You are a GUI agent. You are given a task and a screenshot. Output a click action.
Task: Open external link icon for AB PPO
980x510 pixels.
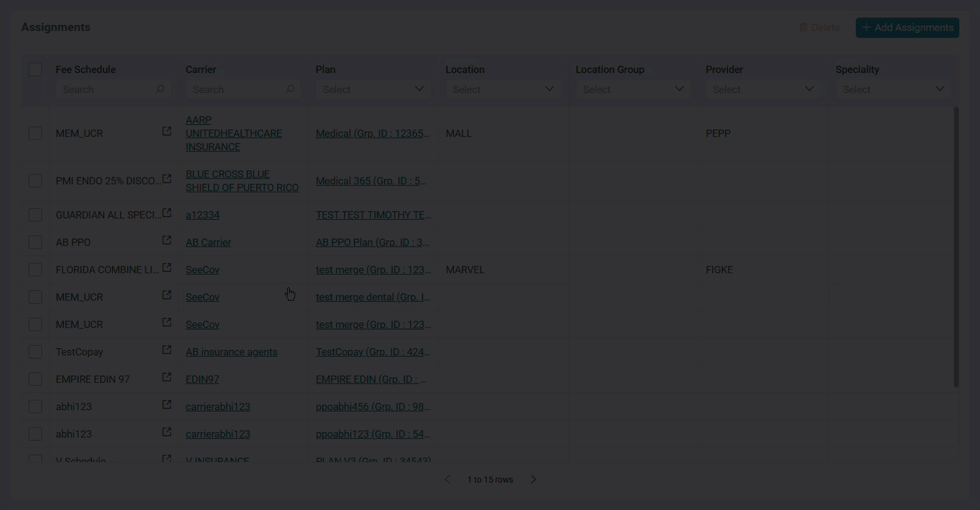point(166,240)
